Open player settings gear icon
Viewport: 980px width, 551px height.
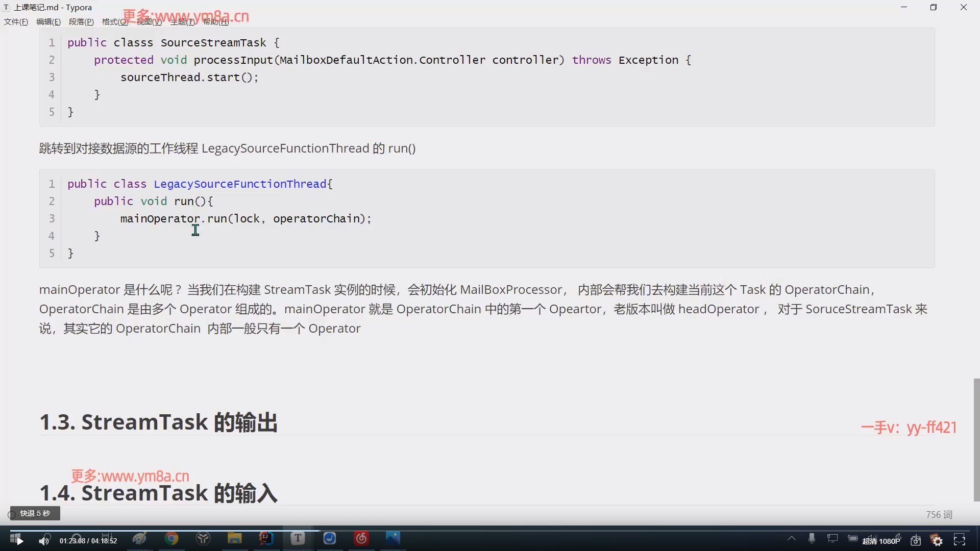click(937, 540)
